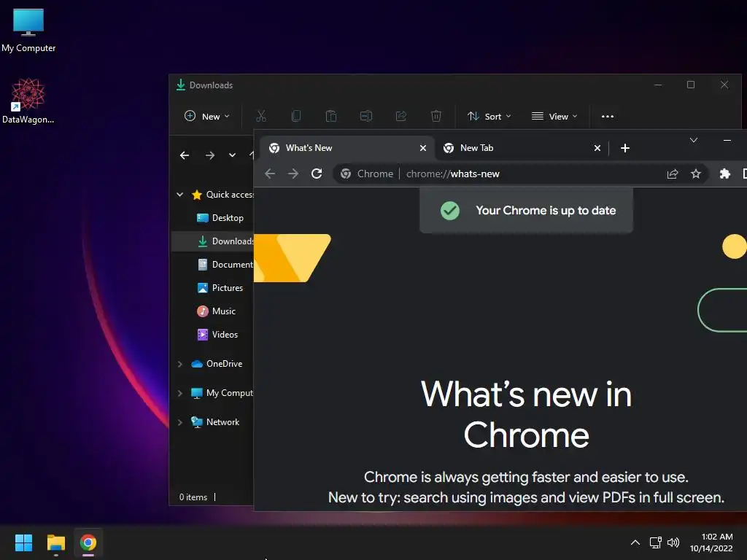Open Chrome tab search chevron
The height and width of the screenshot is (560, 747).
pyautogui.click(x=694, y=140)
